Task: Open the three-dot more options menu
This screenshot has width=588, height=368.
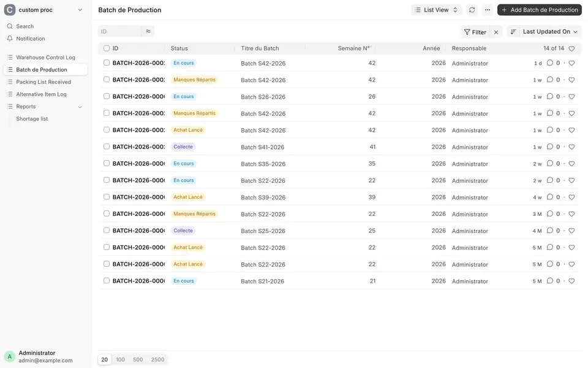Action: (487, 10)
